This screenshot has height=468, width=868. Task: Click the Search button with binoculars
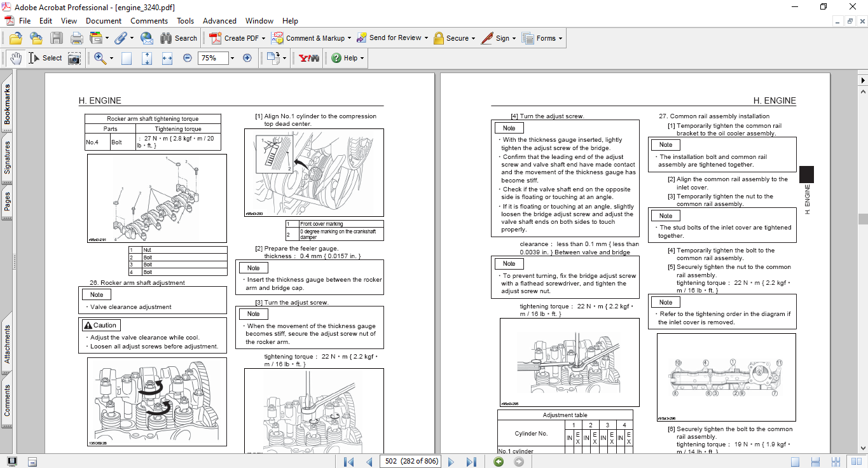pos(179,38)
